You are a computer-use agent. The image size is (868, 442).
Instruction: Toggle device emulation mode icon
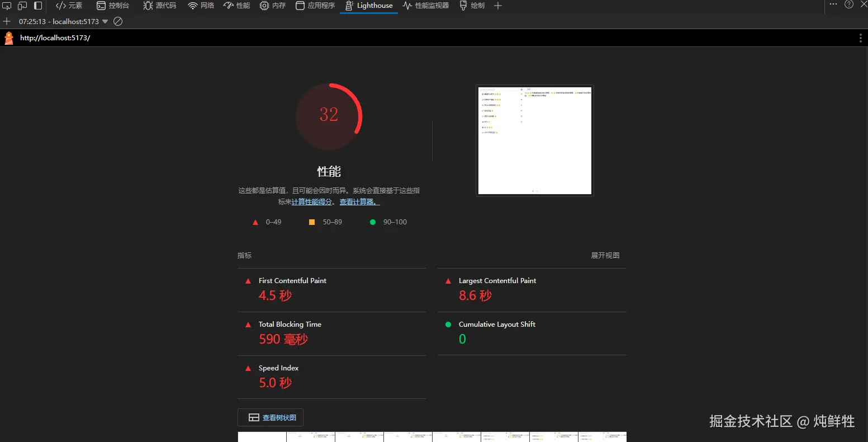tap(22, 6)
